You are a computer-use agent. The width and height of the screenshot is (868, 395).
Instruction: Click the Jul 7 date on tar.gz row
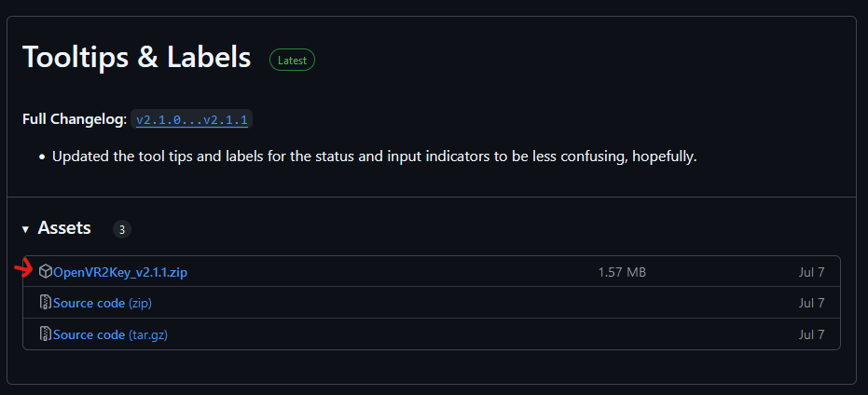(811, 334)
